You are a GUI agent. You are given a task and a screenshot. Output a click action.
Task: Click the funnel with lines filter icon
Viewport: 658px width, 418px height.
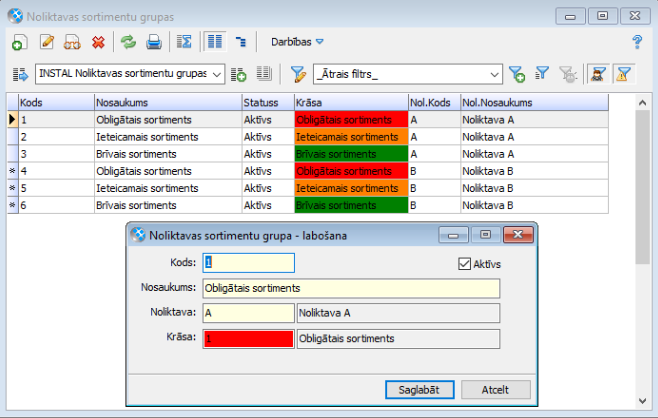point(542,73)
